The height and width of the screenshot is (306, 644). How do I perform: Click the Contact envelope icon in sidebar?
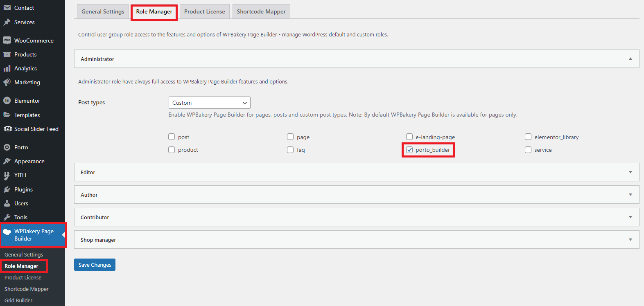click(x=7, y=8)
